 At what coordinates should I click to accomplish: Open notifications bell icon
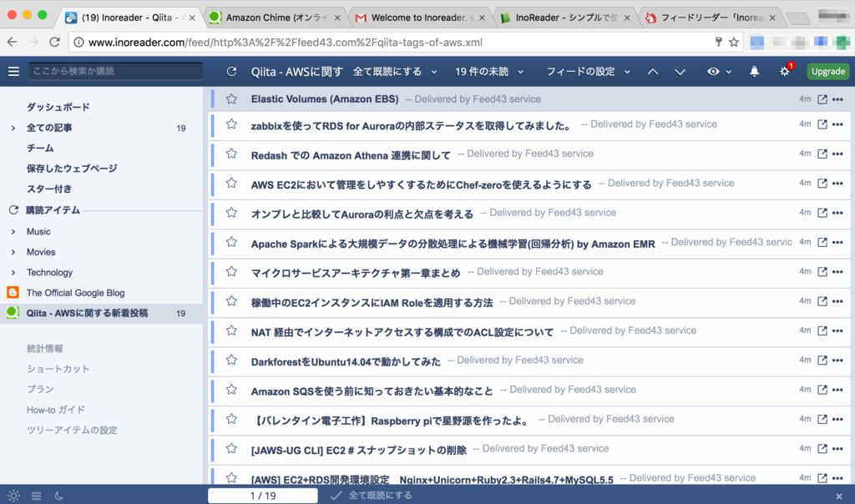(x=754, y=72)
